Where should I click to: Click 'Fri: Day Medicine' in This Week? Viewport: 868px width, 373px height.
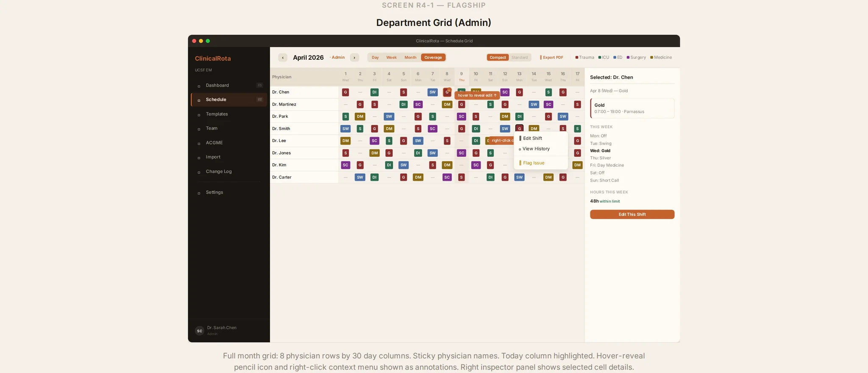(607, 165)
